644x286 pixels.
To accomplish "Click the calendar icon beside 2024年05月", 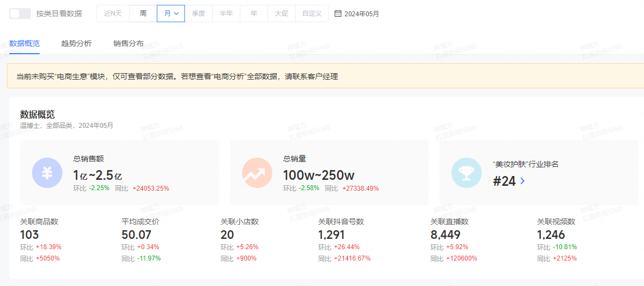I will tap(339, 14).
